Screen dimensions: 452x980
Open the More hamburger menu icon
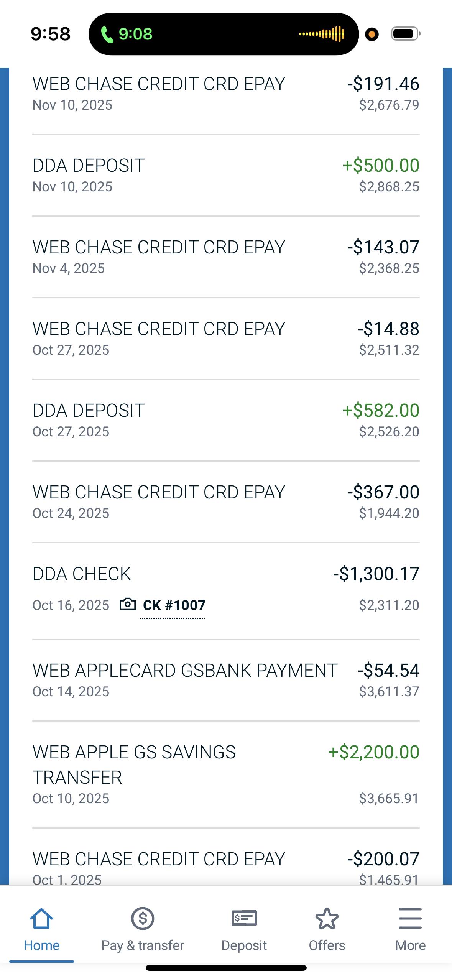point(410,919)
